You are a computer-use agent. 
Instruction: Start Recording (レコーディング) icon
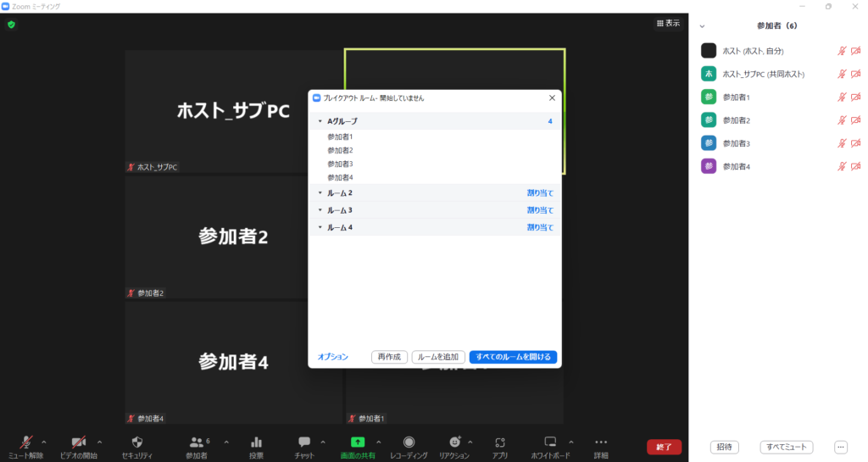coord(409,442)
